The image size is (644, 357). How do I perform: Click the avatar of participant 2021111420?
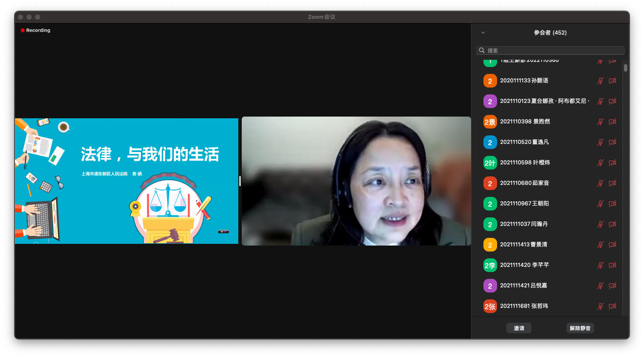490,265
